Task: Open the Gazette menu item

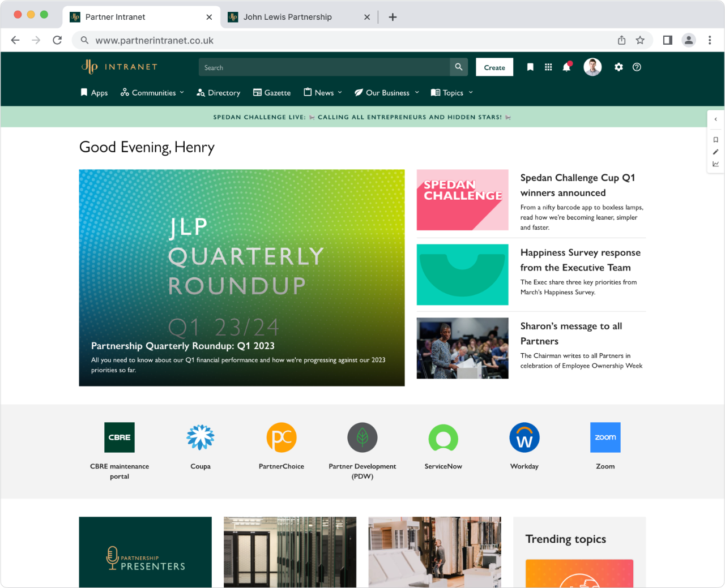Action: click(272, 93)
